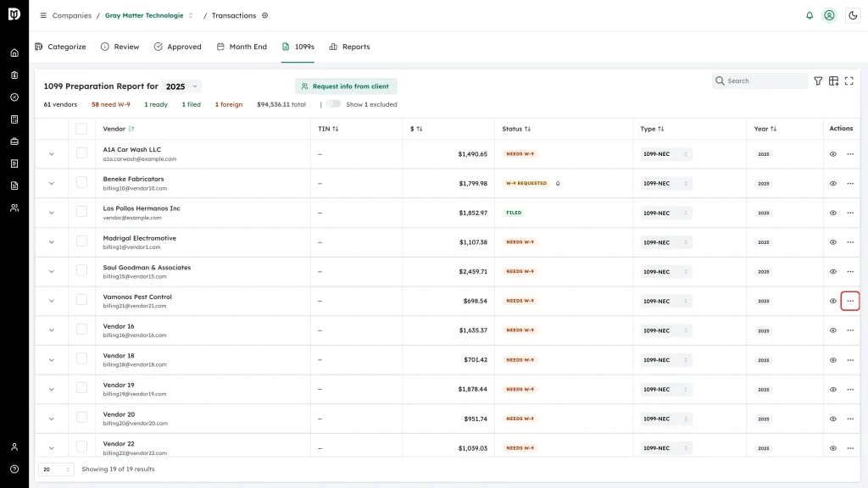
Task: Toggle the hamburger menu icon
Action: click(x=43, y=15)
